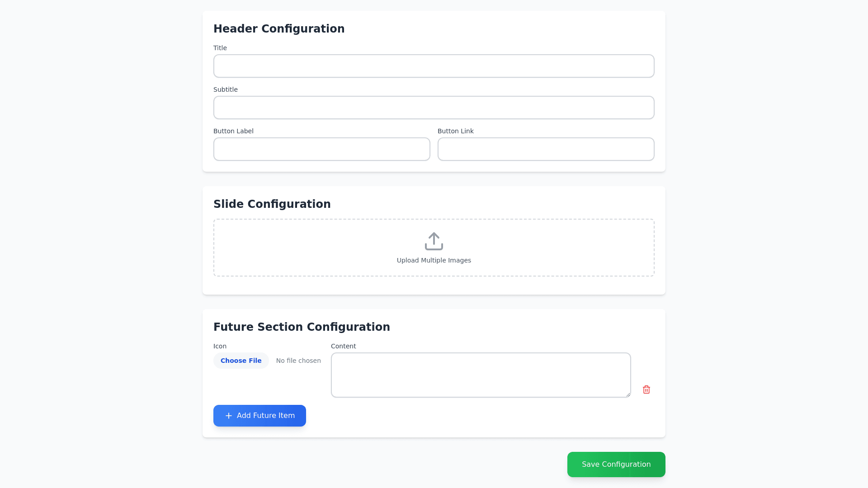Click the plus icon on Add Future Item

click(229, 416)
